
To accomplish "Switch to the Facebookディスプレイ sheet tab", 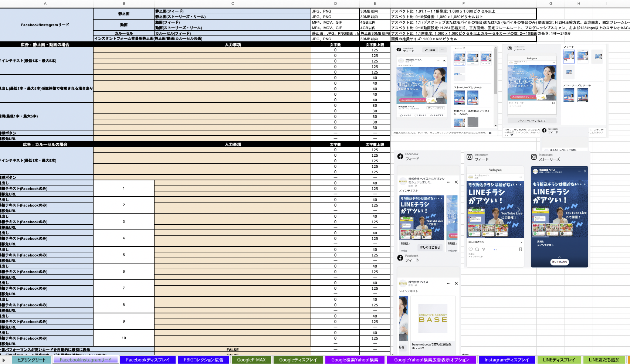I will 148,360.
